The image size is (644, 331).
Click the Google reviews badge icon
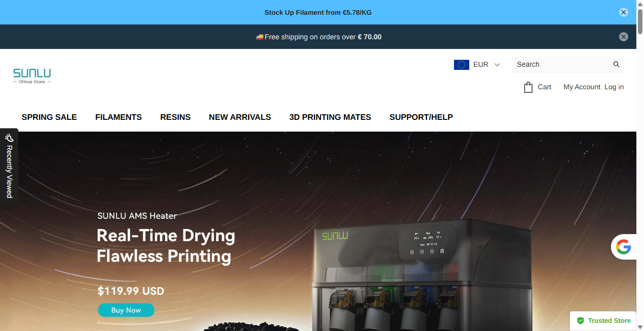click(624, 247)
